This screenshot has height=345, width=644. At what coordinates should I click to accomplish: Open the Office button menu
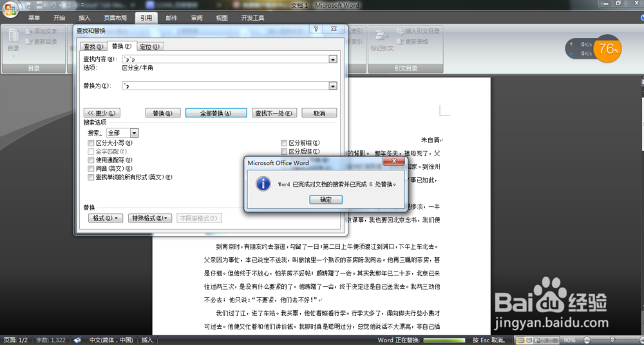(x=10, y=10)
